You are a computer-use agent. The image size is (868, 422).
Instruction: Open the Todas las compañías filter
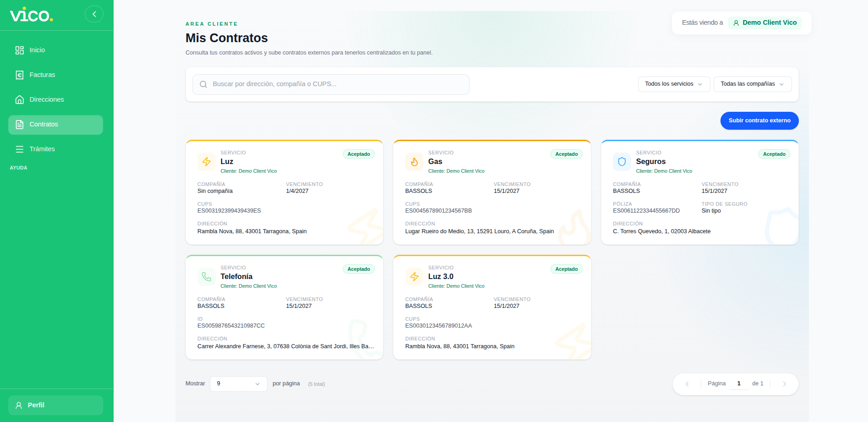click(753, 84)
